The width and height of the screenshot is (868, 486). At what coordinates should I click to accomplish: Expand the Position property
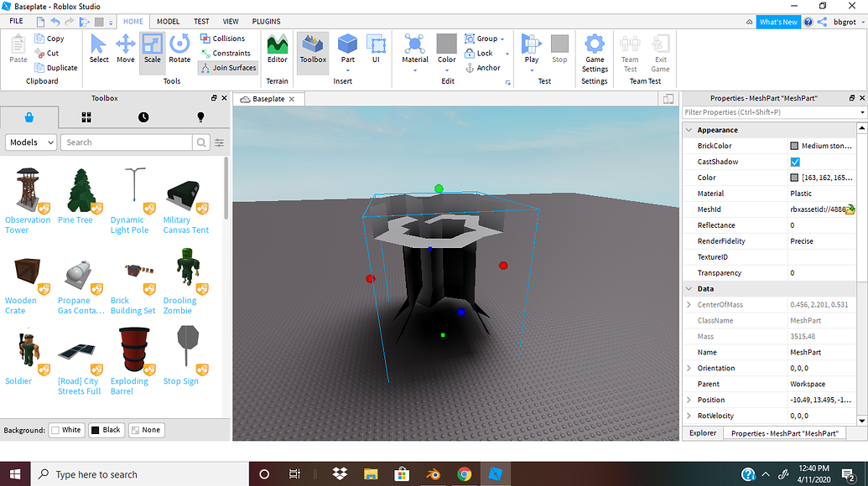689,400
